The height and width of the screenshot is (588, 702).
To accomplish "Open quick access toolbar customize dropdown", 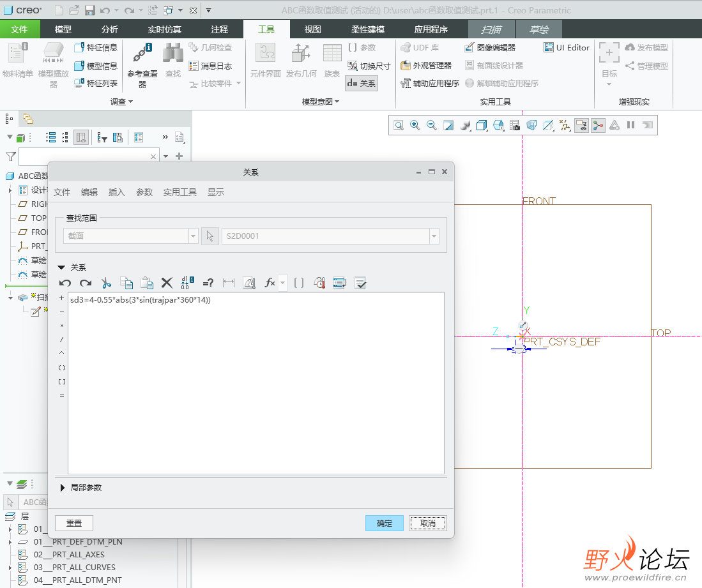I will [x=209, y=10].
